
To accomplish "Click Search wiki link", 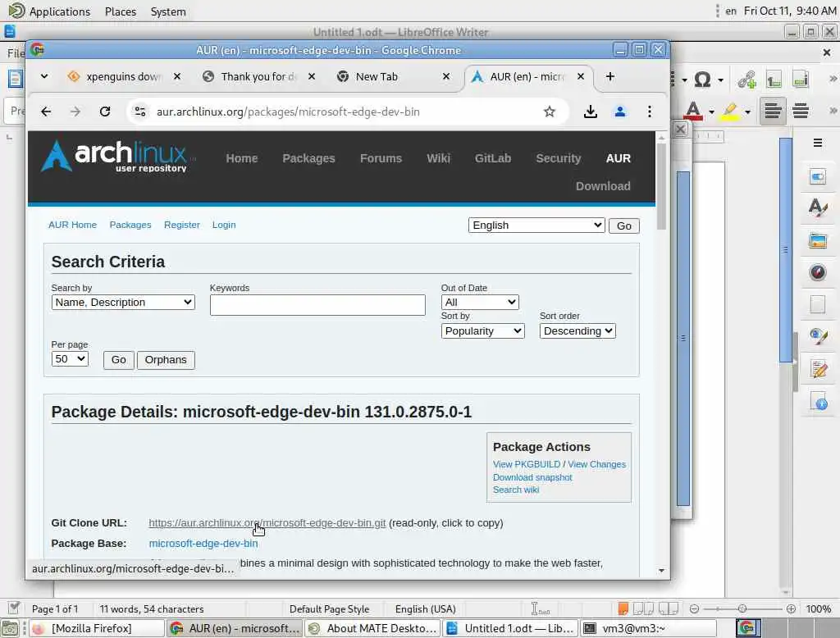I will click(515, 490).
